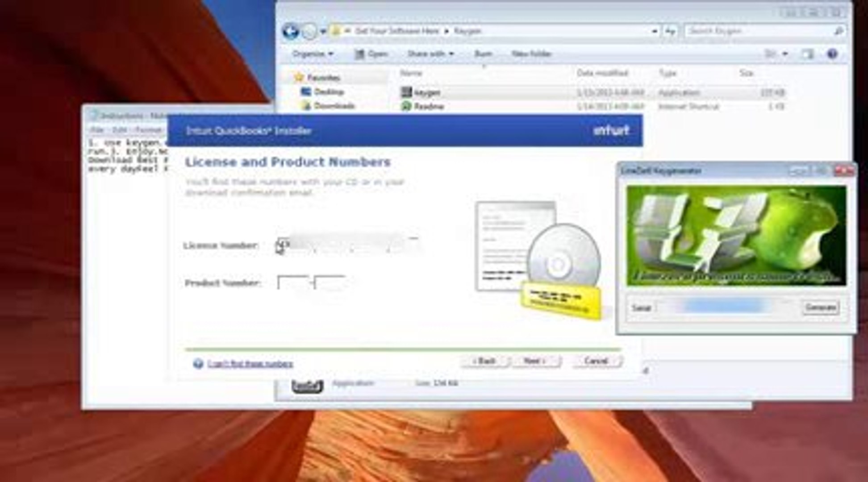Expand the view options arrow
Viewport: 868px width, 482px height.
pyautogui.click(x=785, y=54)
